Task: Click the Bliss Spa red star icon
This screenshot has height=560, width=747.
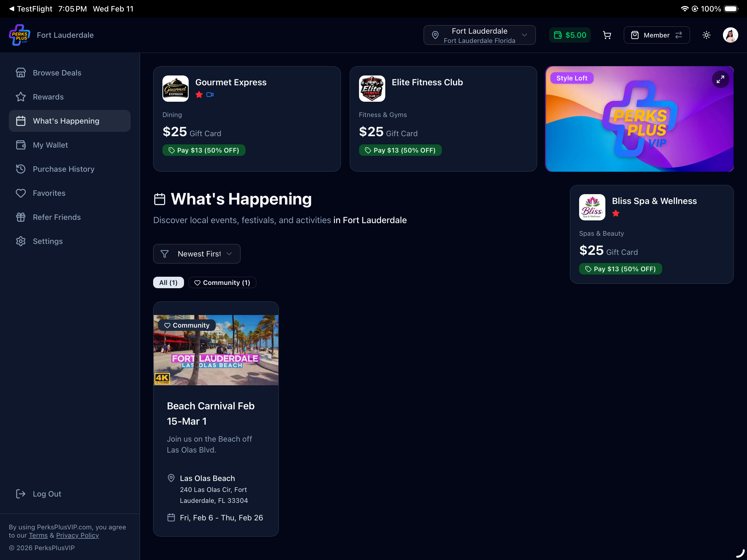Action: point(616,213)
